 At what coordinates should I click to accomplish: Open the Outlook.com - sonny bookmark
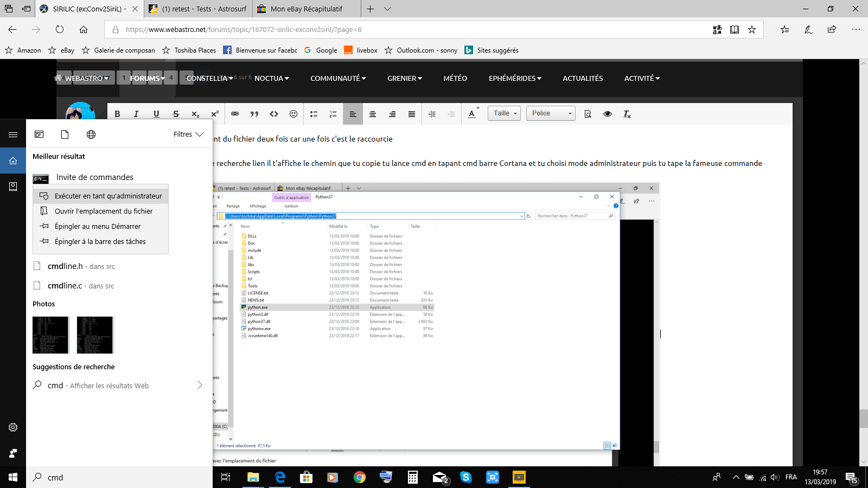click(420, 50)
